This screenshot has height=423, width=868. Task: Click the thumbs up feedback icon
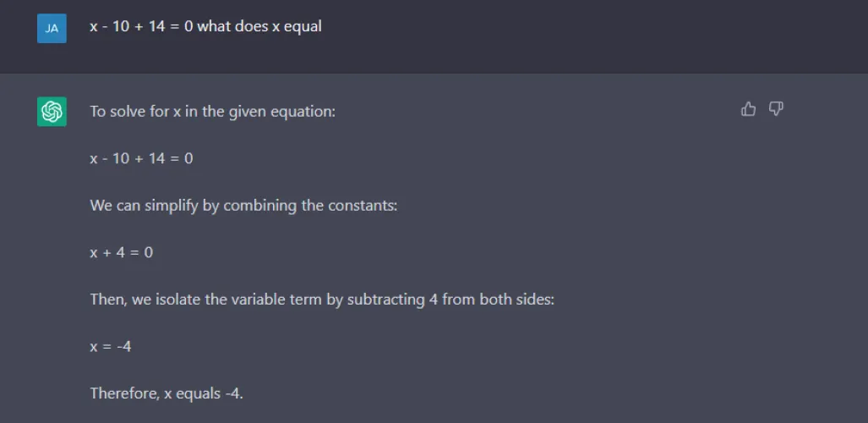pos(748,109)
